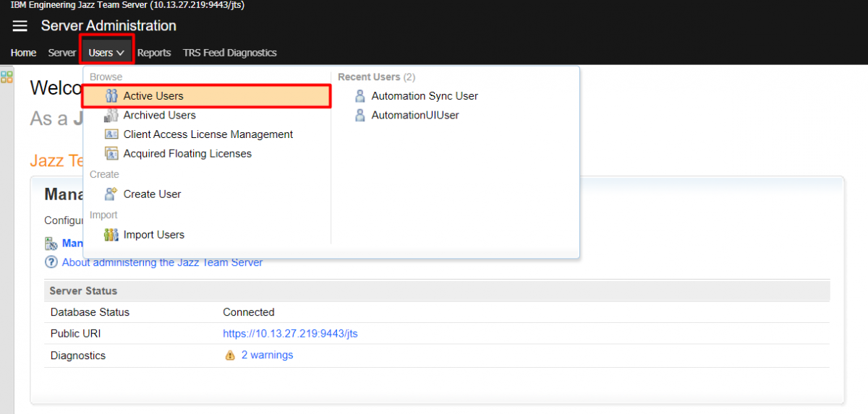Open the Reports menu

click(154, 53)
